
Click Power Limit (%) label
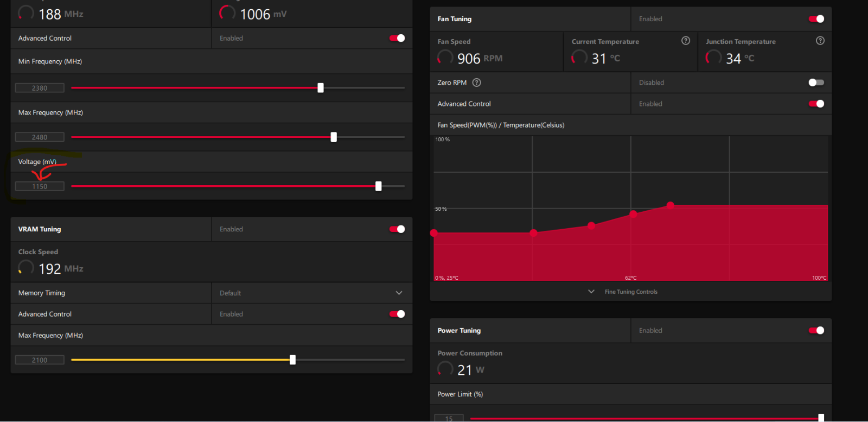460,394
